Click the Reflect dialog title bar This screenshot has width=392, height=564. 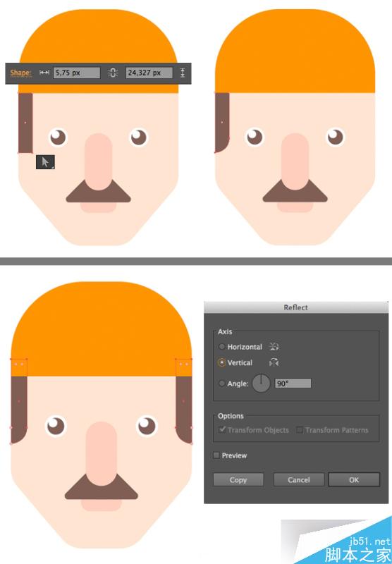296,307
